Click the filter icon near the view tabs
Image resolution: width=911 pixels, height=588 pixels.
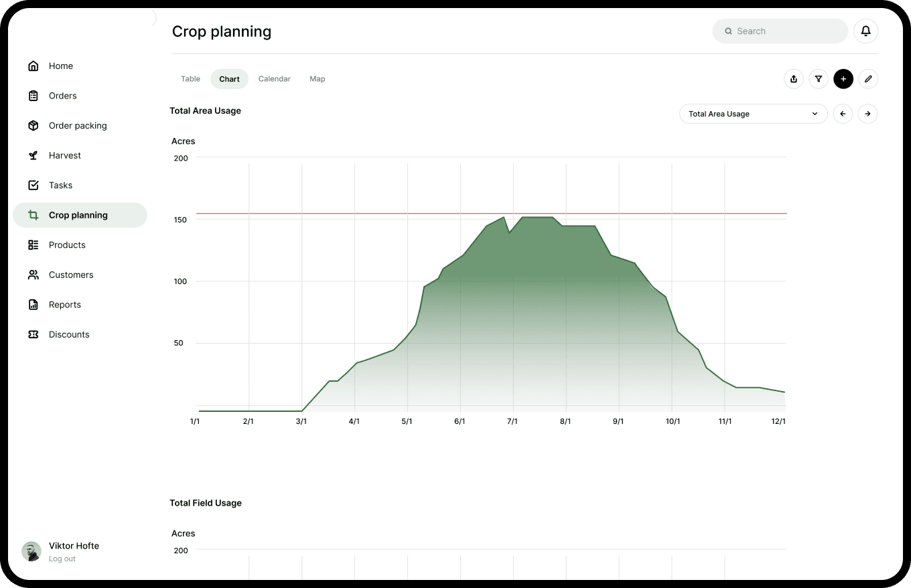coord(819,78)
